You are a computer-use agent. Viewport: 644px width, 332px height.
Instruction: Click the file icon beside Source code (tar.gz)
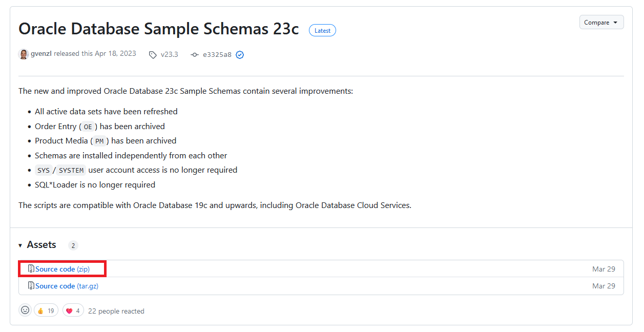[32, 286]
